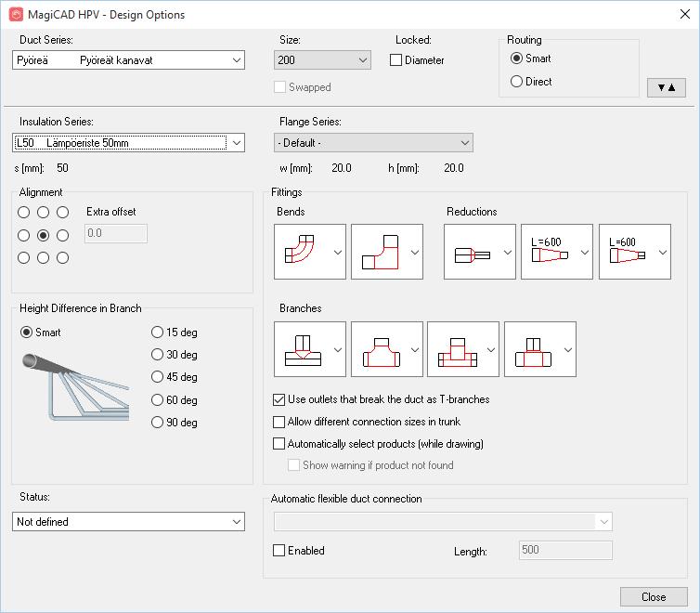Open the Status Not defined dropdown
Image resolution: width=700 pixels, height=613 pixels.
(x=128, y=521)
